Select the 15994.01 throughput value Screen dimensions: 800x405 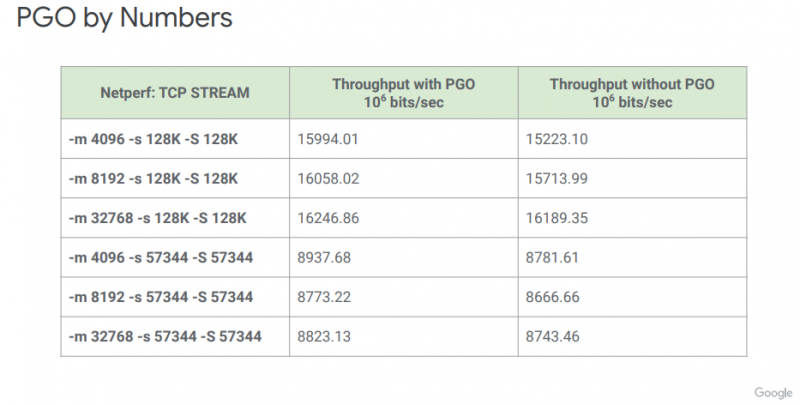pos(328,139)
